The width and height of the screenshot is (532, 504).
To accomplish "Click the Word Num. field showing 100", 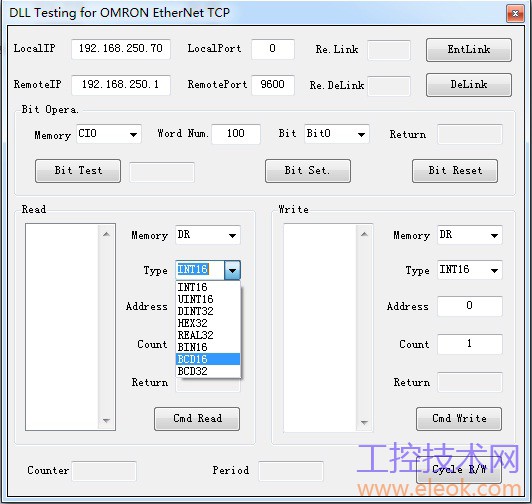I will coord(236,134).
